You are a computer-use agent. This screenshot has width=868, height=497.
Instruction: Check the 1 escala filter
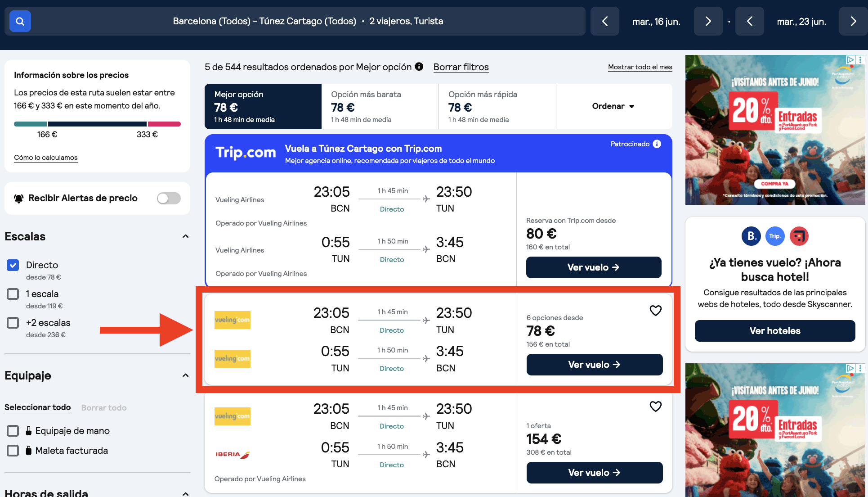[13, 294]
